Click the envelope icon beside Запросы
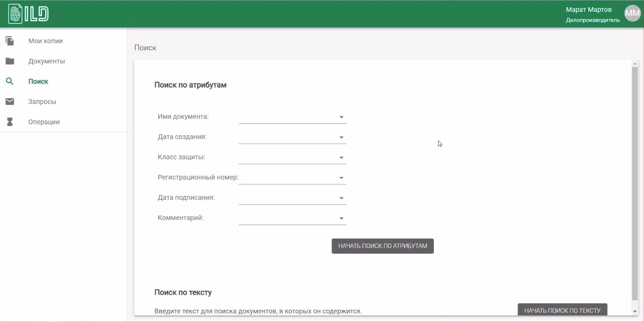Viewport: 644px width, 322px height. 10,102
